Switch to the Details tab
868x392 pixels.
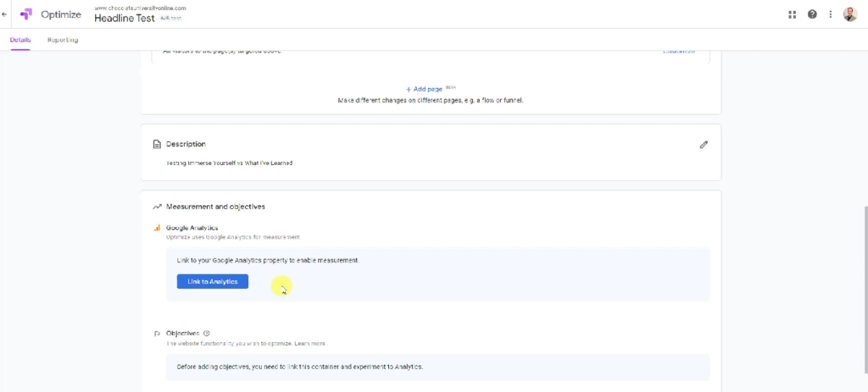pyautogui.click(x=20, y=40)
